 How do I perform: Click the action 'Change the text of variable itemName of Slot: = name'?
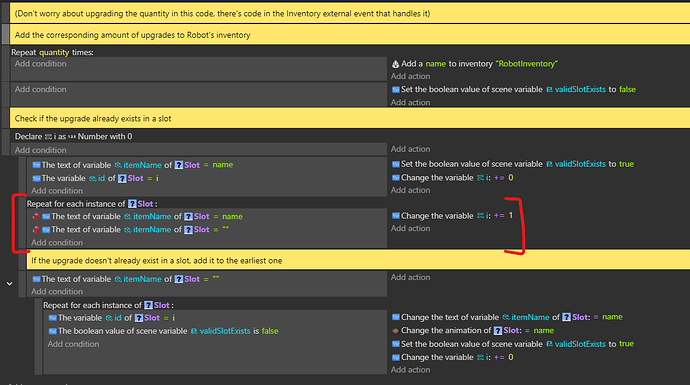(x=507, y=317)
